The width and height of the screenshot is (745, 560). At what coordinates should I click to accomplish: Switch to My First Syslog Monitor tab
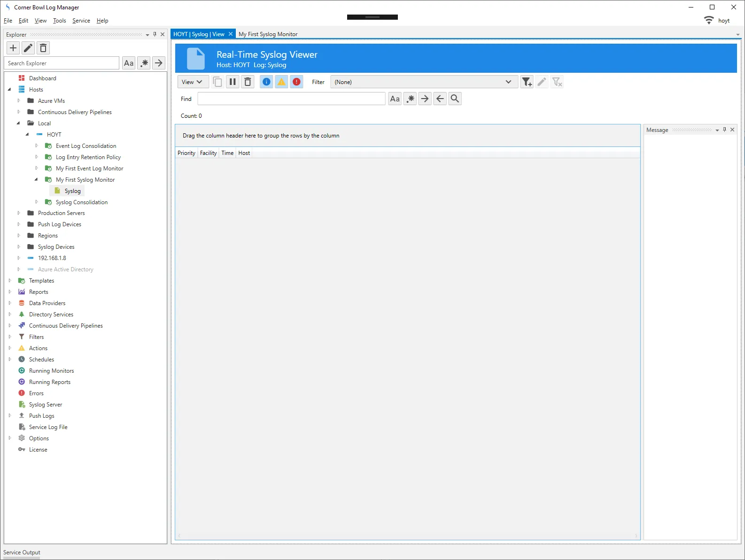coord(268,34)
